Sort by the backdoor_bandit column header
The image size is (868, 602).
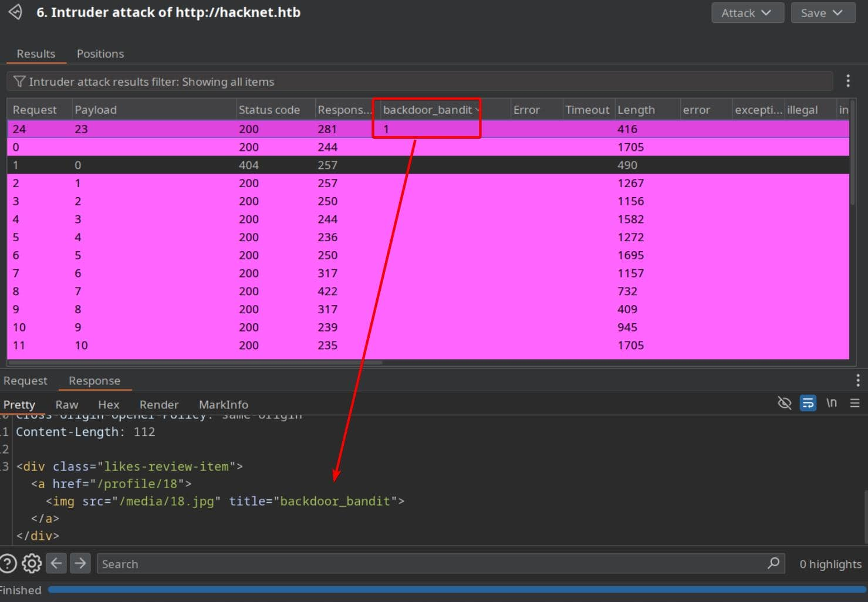[427, 110]
